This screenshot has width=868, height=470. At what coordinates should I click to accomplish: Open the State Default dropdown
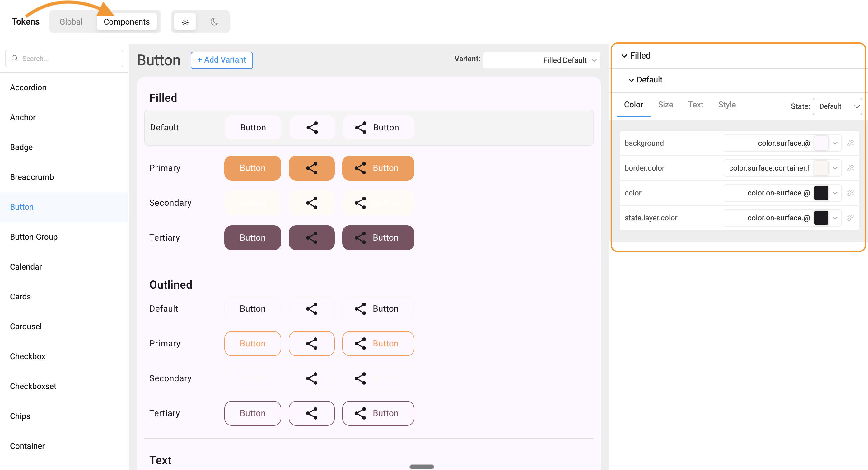837,106
